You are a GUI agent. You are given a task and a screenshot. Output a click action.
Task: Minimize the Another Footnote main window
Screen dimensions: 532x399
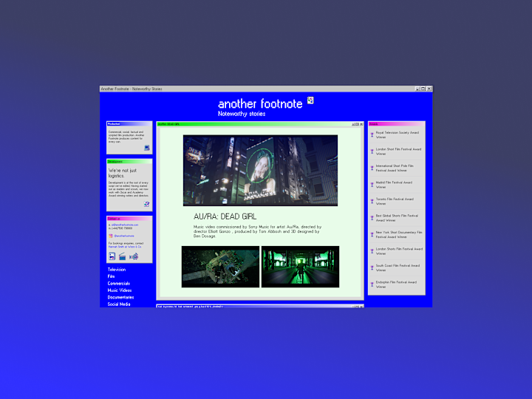[x=417, y=89]
